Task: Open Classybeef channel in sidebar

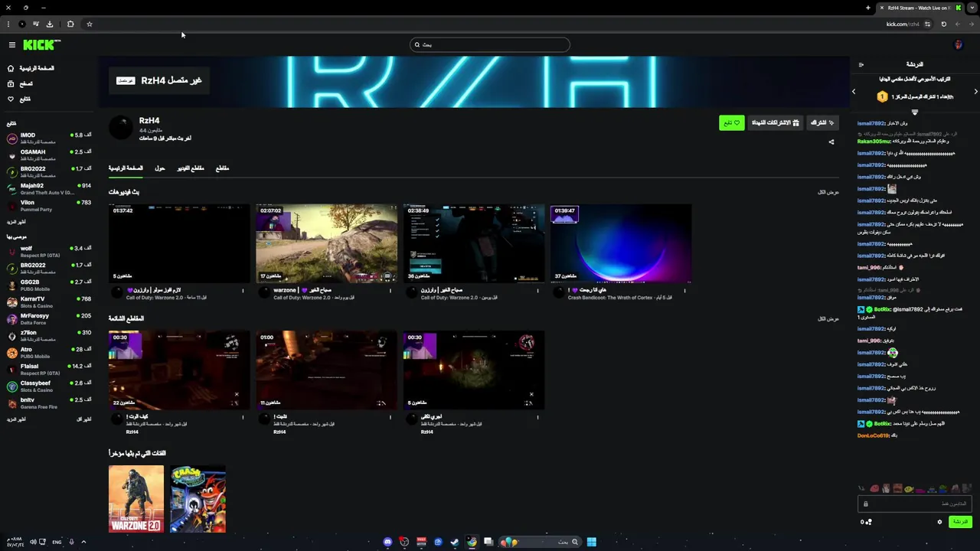Action: (x=49, y=386)
